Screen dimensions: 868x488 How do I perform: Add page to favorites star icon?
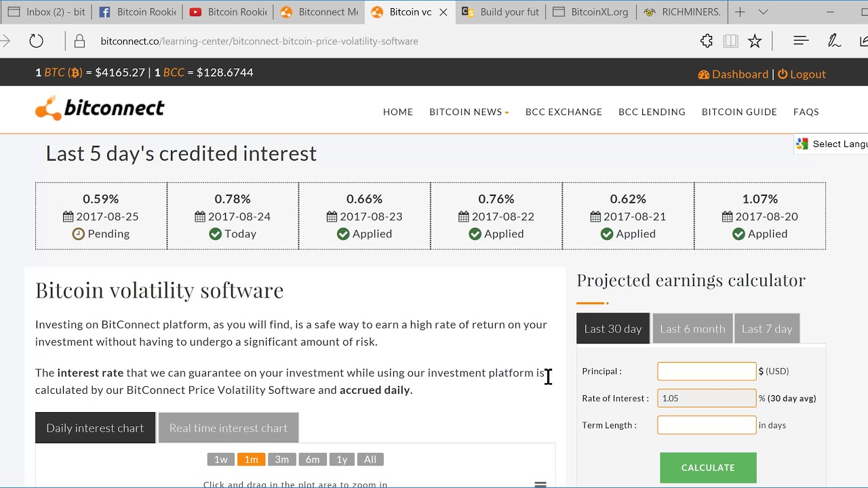tap(755, 41)
